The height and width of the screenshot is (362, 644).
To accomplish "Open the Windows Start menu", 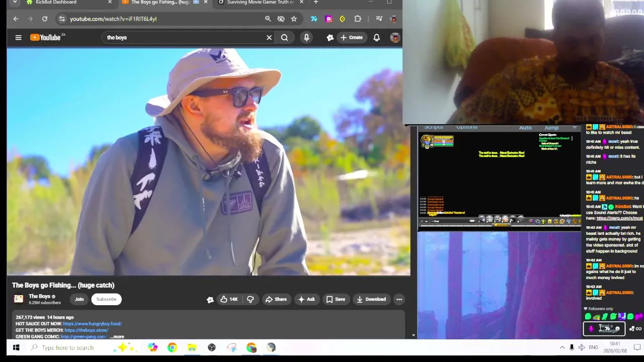I will pyautogui.click(x=16, y=347).
